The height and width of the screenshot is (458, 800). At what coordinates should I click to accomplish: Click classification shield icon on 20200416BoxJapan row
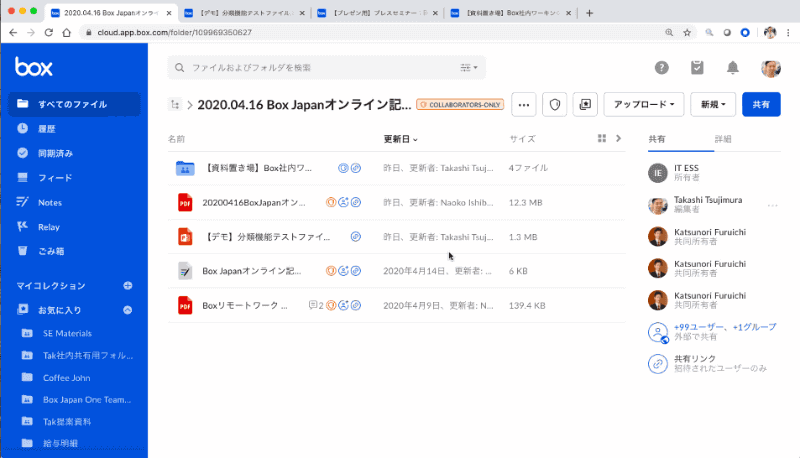tap(331, 202)
